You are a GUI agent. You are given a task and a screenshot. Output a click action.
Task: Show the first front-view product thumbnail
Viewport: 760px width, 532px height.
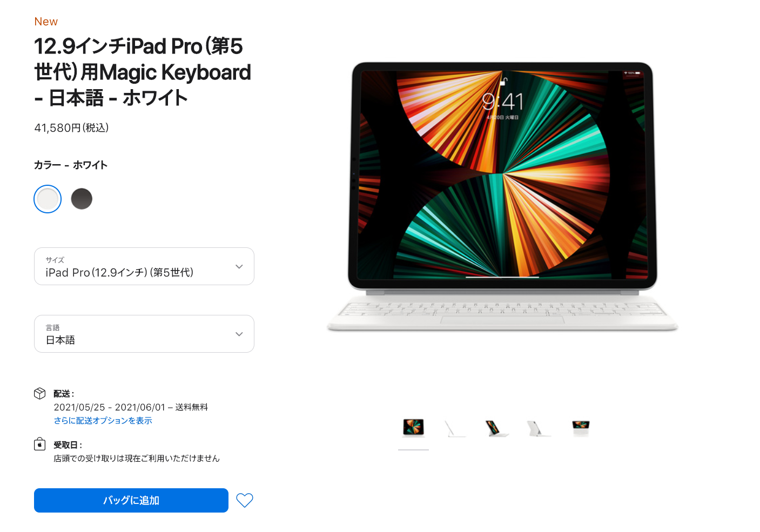pyautogui.click(x=413, y=428)
